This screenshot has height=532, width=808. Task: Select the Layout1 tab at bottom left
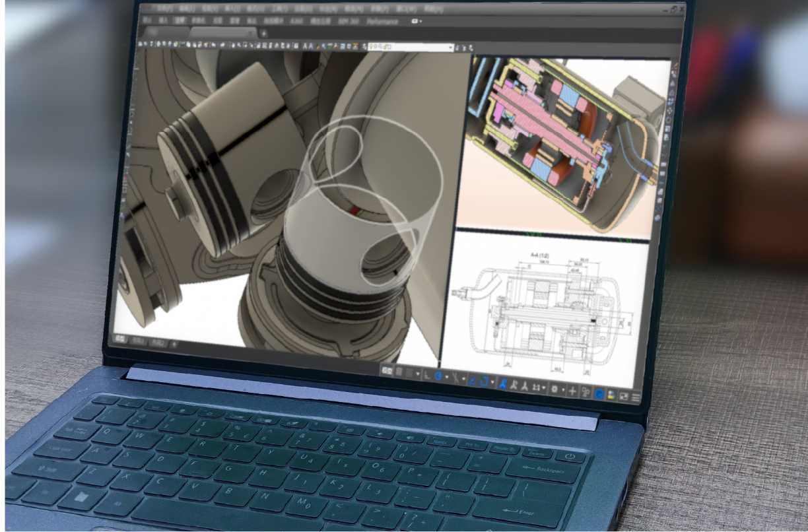(x=138, y=341)
